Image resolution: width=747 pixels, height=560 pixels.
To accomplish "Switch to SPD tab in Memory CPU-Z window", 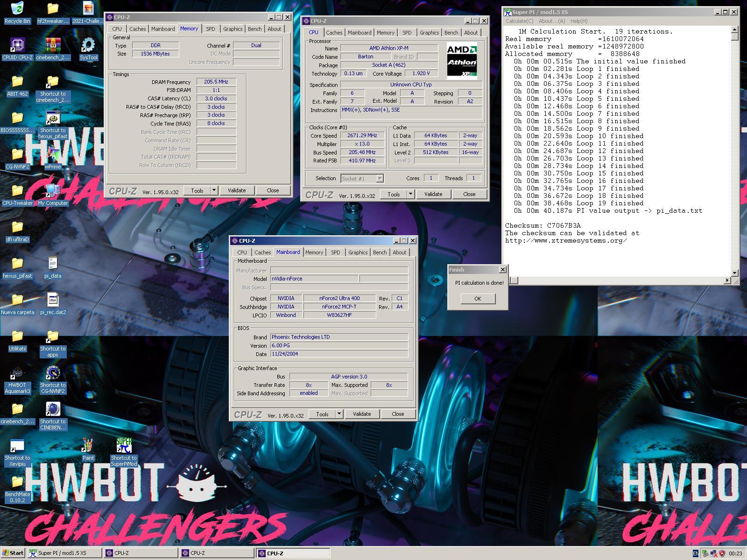I will pos(211,29).
